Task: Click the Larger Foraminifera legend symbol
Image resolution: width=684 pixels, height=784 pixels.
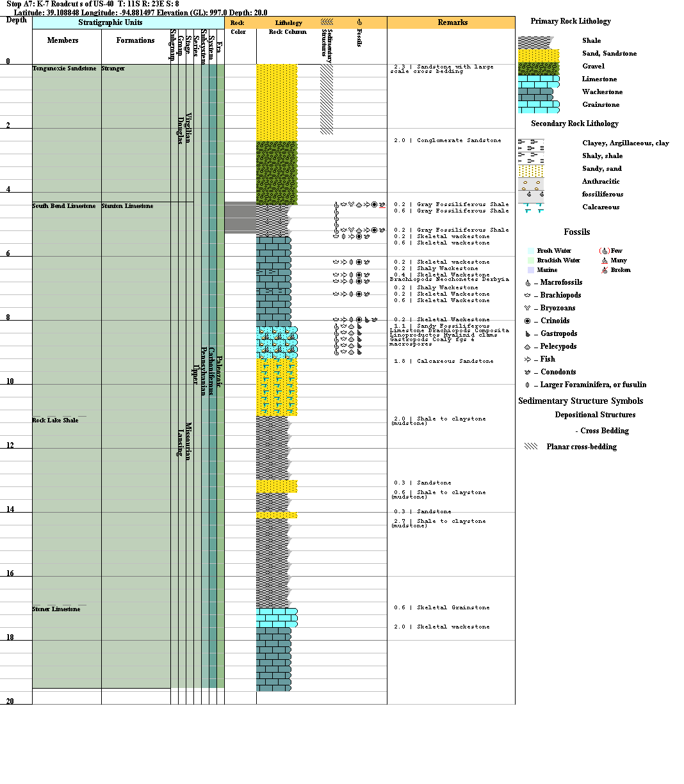Action: 528,385
